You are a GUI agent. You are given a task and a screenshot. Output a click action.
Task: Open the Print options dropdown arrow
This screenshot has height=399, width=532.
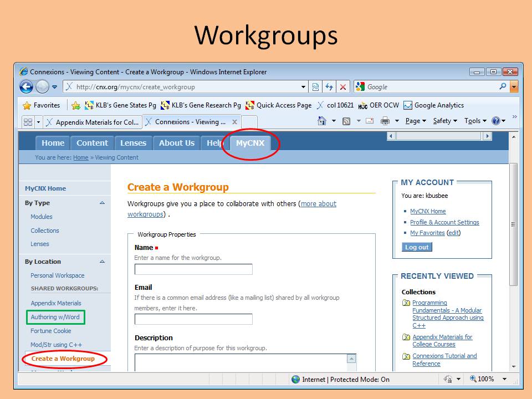point(397,121)
